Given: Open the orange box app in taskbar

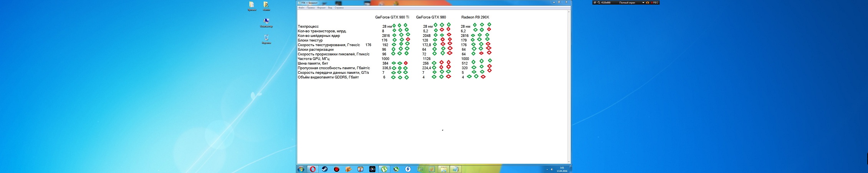Looking at the screenshot, I should [348, 169].
